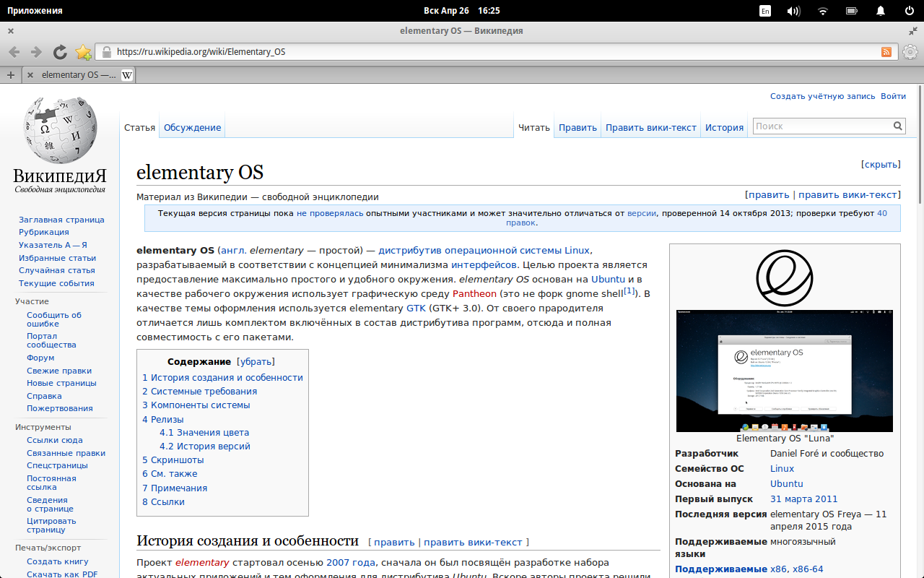924x578 pixels.
Task: Open the 'Приложения' applications menu
Action: pyautogui.click(x=35, y=11)
